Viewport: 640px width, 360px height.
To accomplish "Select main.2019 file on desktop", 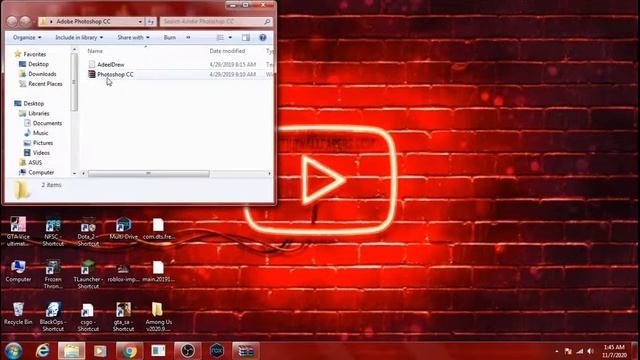I will tap(158, 272).
